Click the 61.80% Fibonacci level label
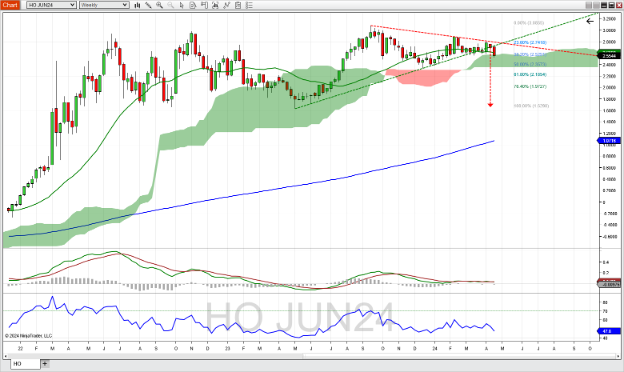This screenshot has height=372, width=624. (530, 75)
